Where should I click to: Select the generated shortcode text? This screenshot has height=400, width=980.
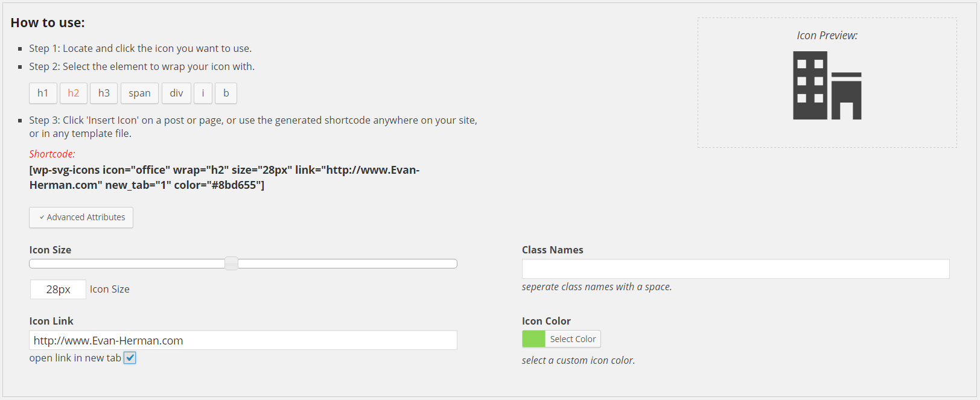click(224, 177)
